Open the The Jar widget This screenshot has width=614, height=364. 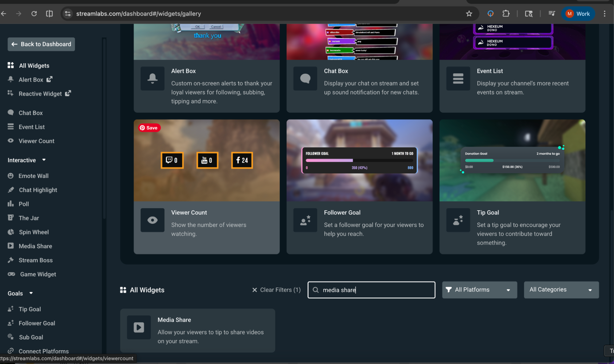pos(11,218)
